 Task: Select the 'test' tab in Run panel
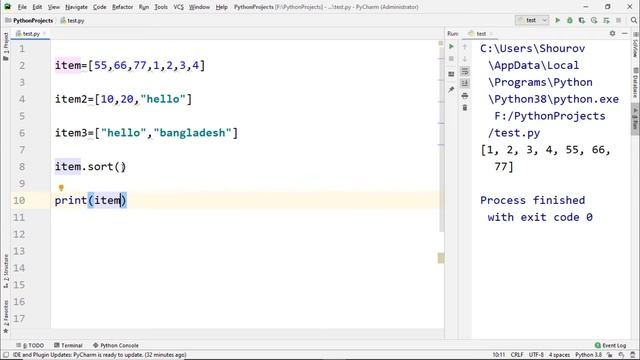point(481,33)
